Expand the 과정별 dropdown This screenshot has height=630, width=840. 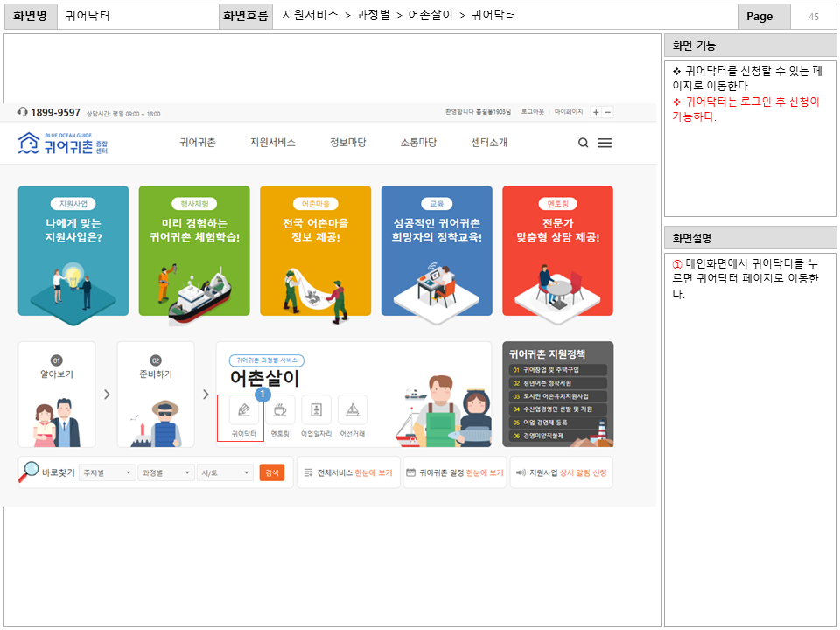point(166,472)
